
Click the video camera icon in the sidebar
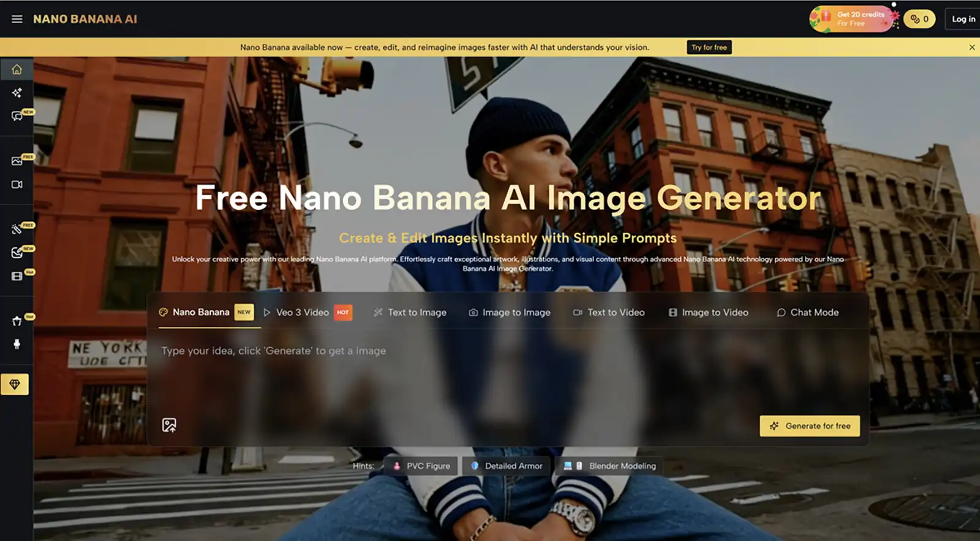[x=17, y=184]
